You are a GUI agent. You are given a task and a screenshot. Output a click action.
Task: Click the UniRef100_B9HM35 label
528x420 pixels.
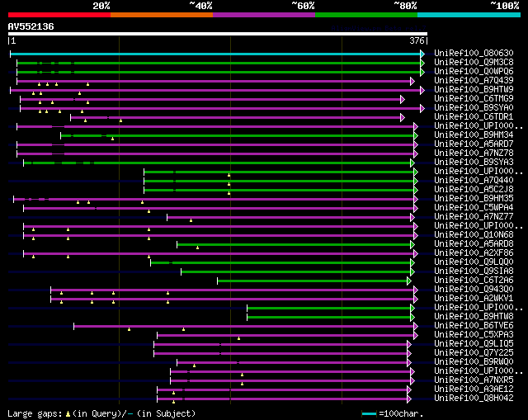click(474, 198)
